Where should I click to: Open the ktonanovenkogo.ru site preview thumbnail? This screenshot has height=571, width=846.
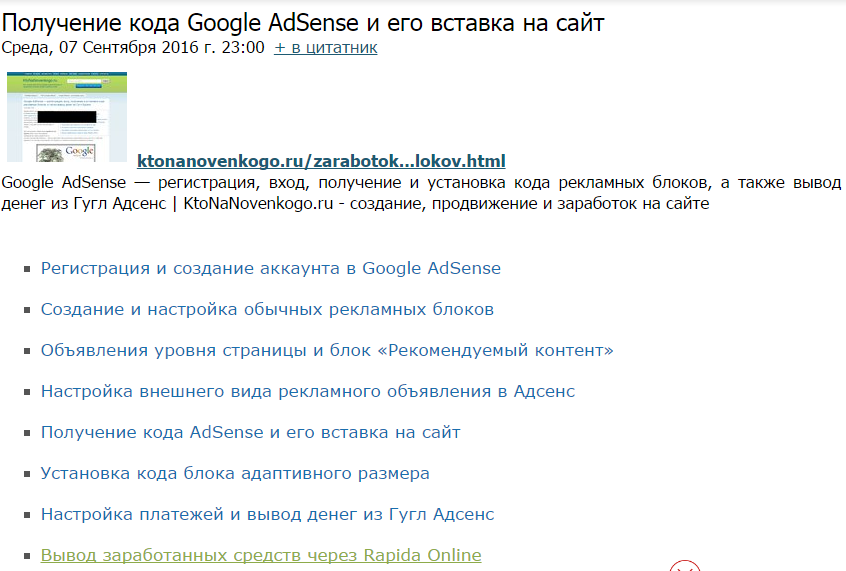click(67, 117)
